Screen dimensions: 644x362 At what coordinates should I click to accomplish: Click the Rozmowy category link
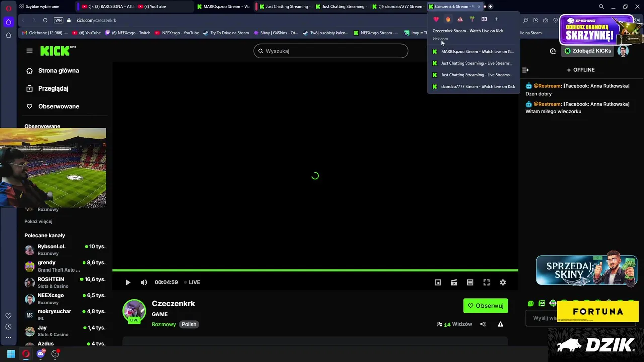[x=164, y=324]
